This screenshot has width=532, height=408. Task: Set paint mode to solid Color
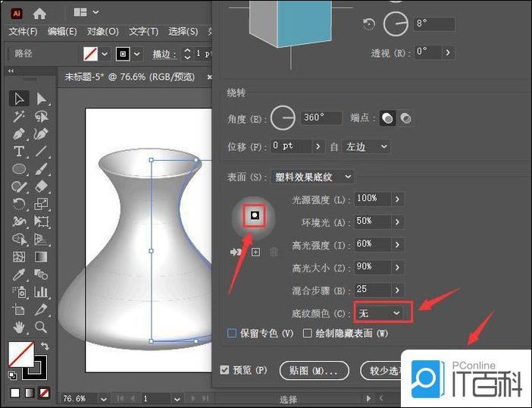(x=15, y=393)
